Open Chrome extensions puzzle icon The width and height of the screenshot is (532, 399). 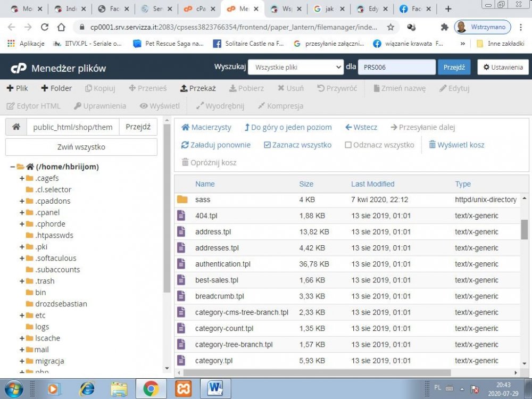(x=444, y=27)
